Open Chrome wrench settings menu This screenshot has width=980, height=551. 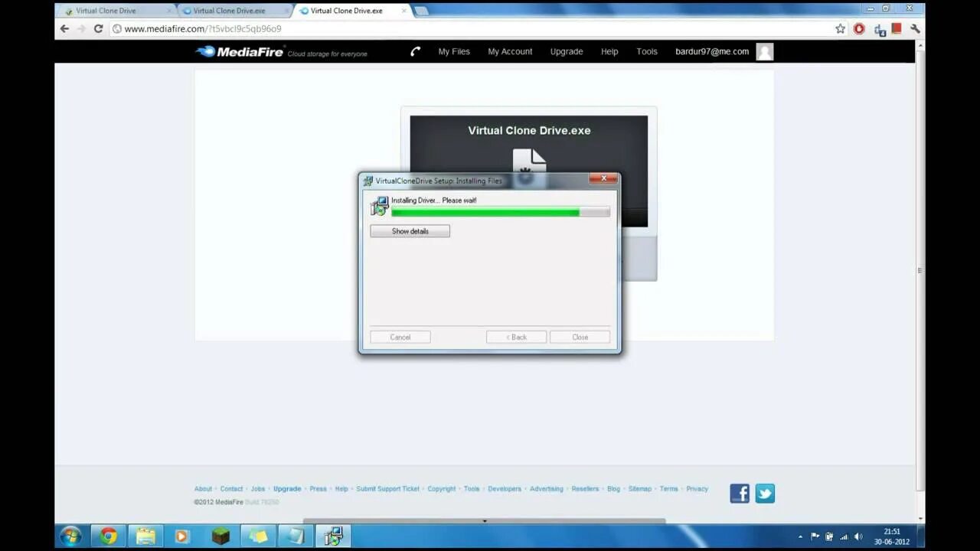point(914,28)
